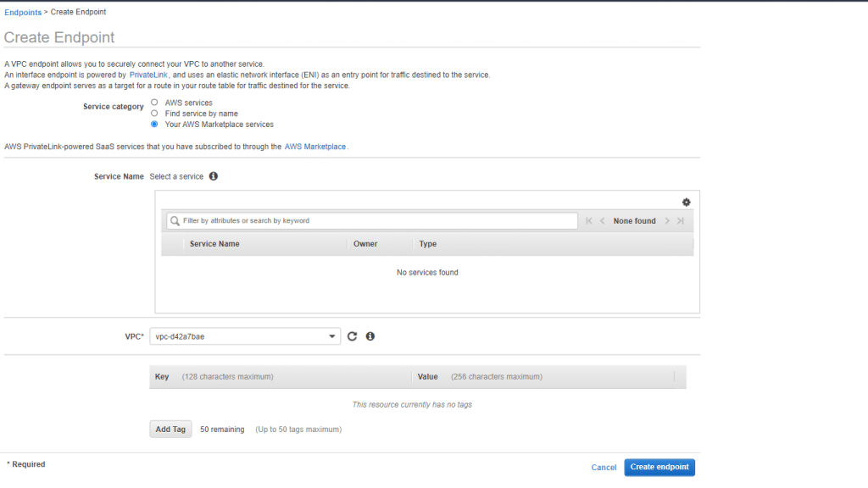The width and height of the screenshot is (868, 488).
Task: Click the Add Tag button
Action: pos(170,430)
